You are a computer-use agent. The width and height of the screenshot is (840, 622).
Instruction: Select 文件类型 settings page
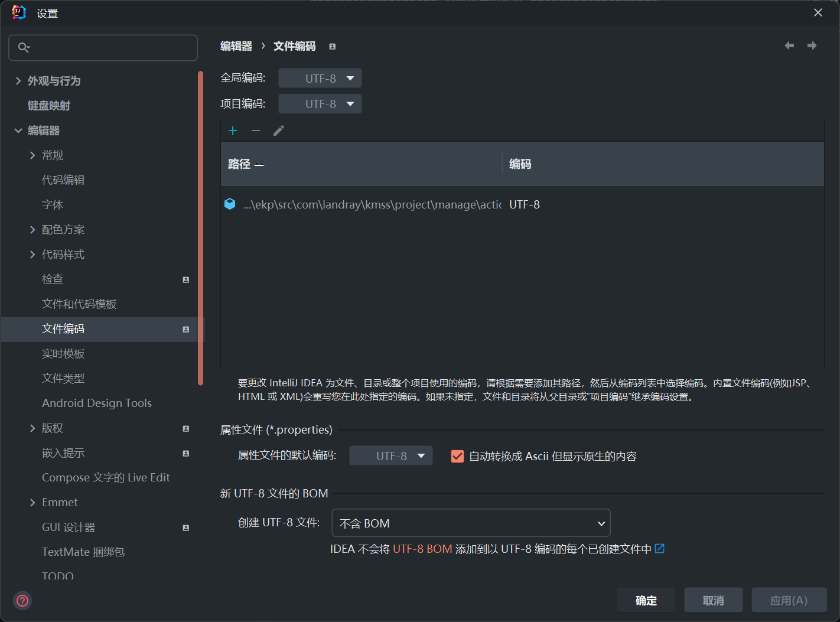(x=63, y=379)
